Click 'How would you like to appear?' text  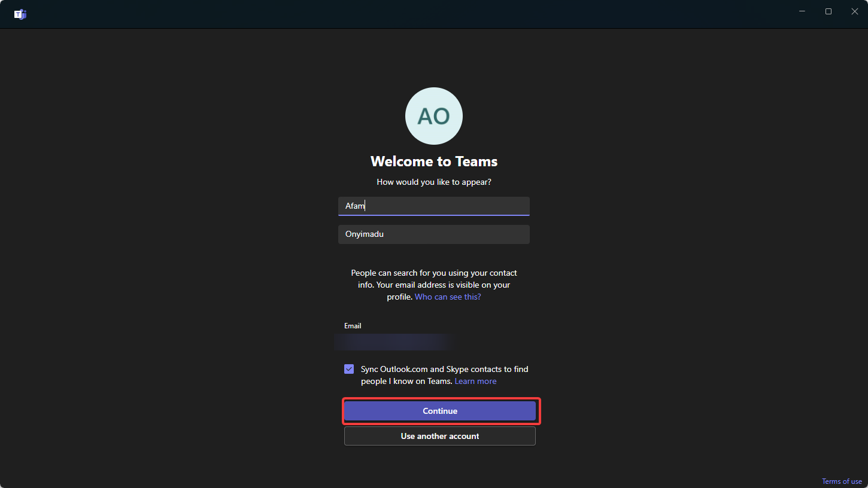click(x=434, y=182)
